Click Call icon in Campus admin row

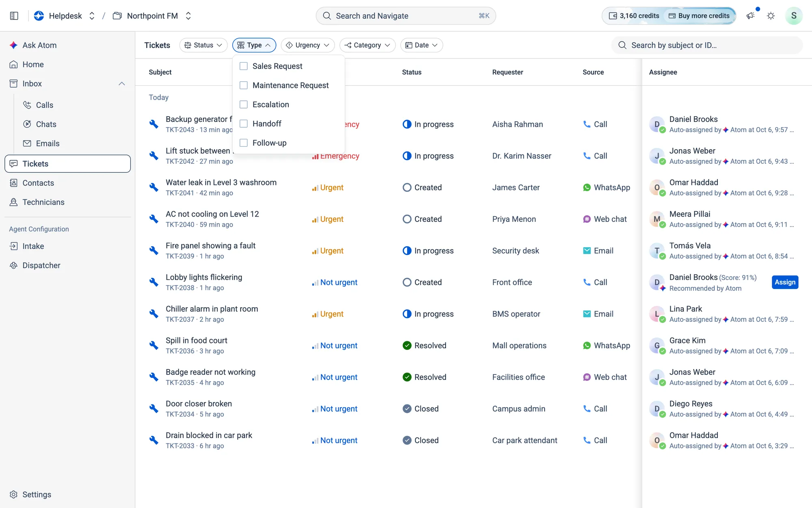pos(587,409)
